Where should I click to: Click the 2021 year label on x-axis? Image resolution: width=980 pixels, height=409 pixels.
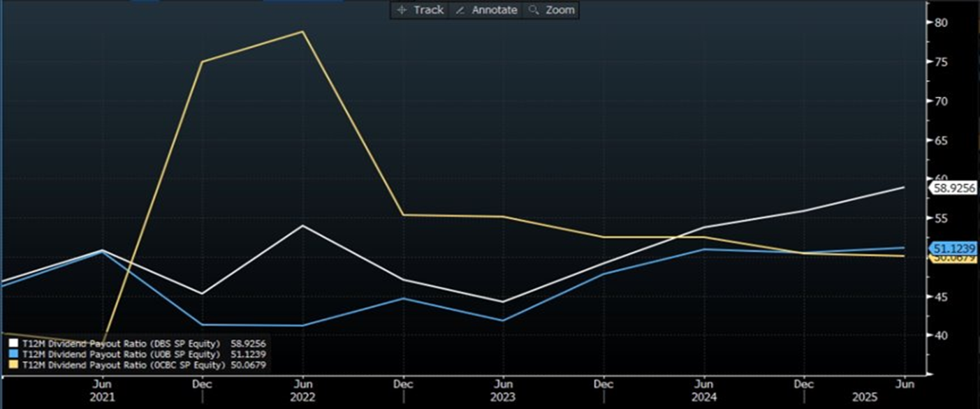tap(103, 396)
